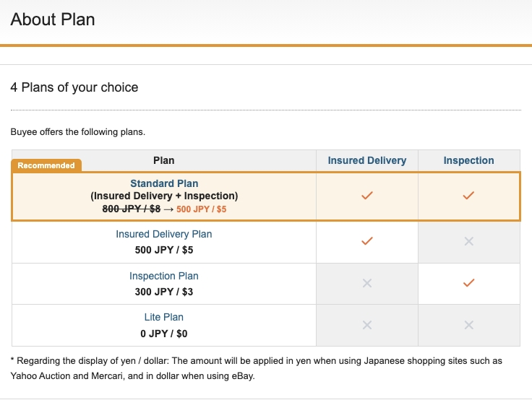The width and height of the screenshot is (532, 400).
Task: Click the Standard Plan link
Action: [164, 183]
